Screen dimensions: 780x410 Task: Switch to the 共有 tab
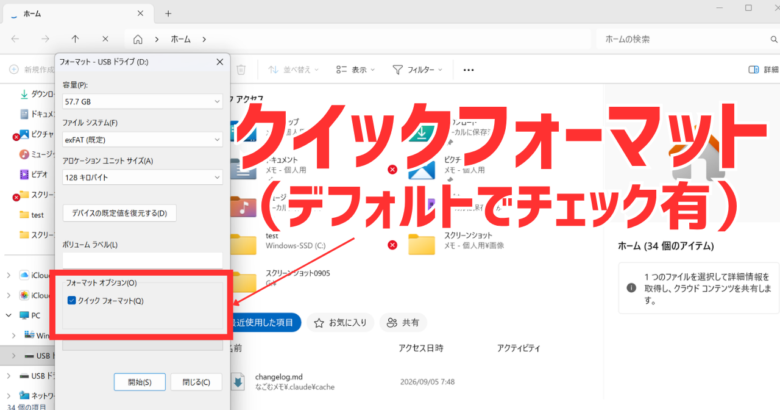pyautogui.click(x=403, y=323)
